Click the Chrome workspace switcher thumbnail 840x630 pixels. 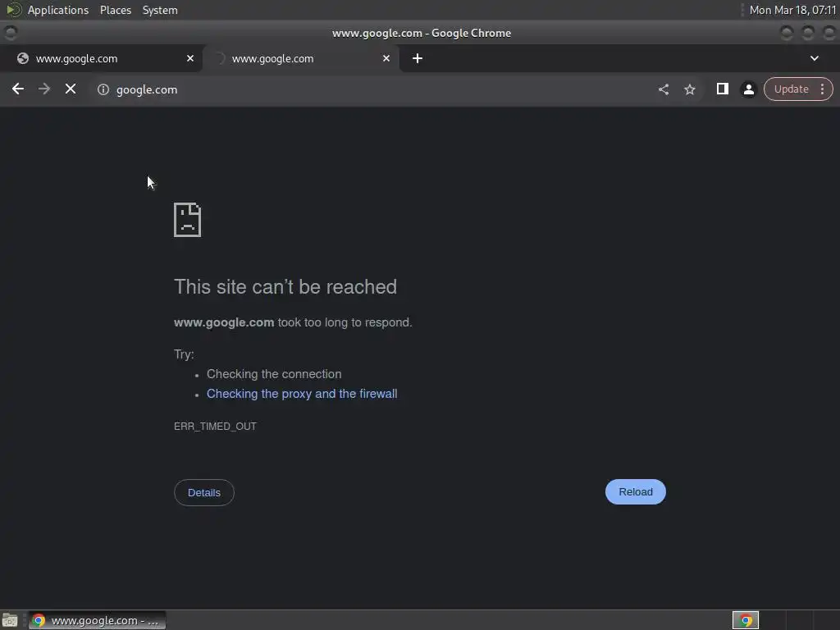[x=745, y=620]
